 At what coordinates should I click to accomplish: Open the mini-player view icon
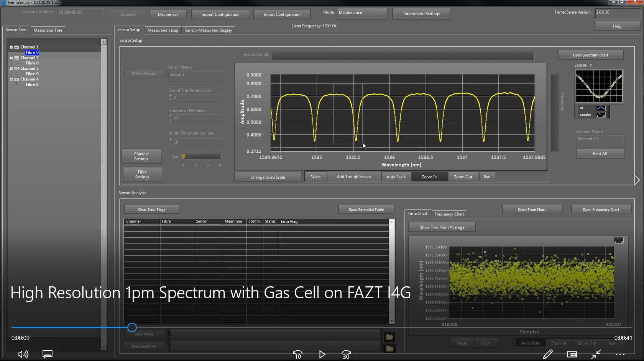coord(572,354)
